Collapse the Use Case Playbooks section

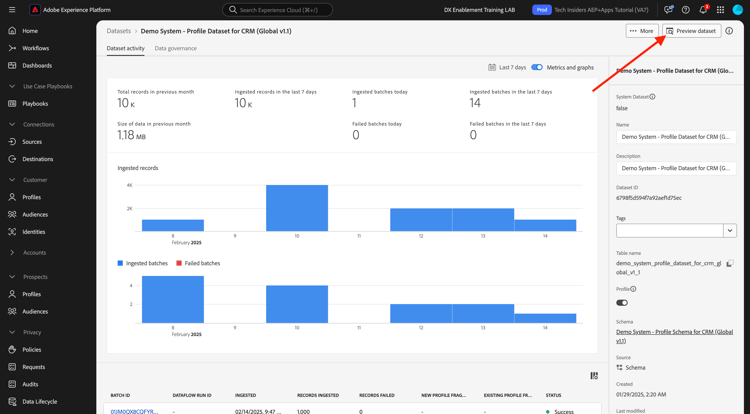point(12,87)
